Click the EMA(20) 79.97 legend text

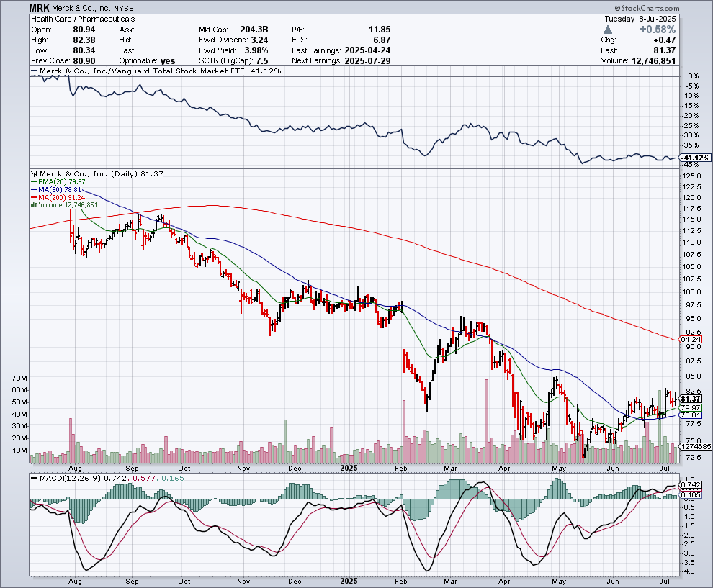[x=61, y=182]
